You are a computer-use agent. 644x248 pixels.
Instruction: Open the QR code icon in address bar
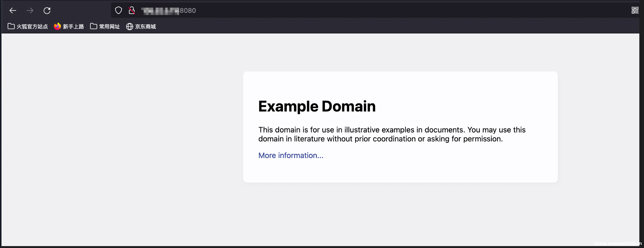pyautogui.click(x=635, y=11)
